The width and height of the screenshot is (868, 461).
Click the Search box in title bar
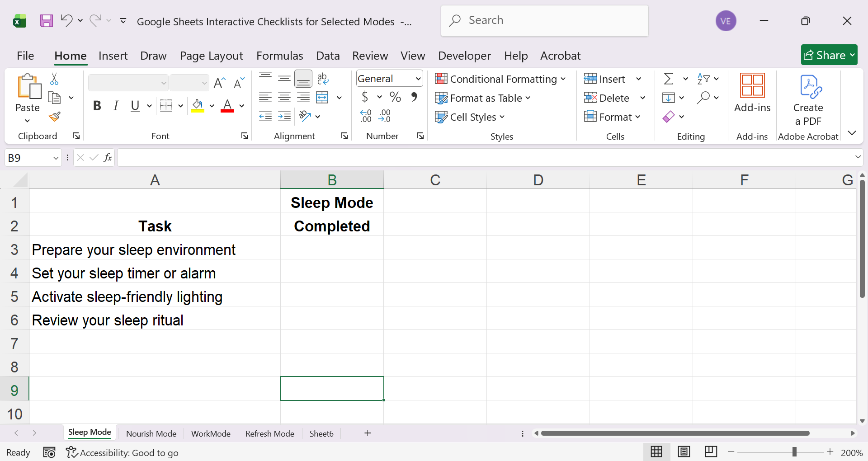[544, 21]
